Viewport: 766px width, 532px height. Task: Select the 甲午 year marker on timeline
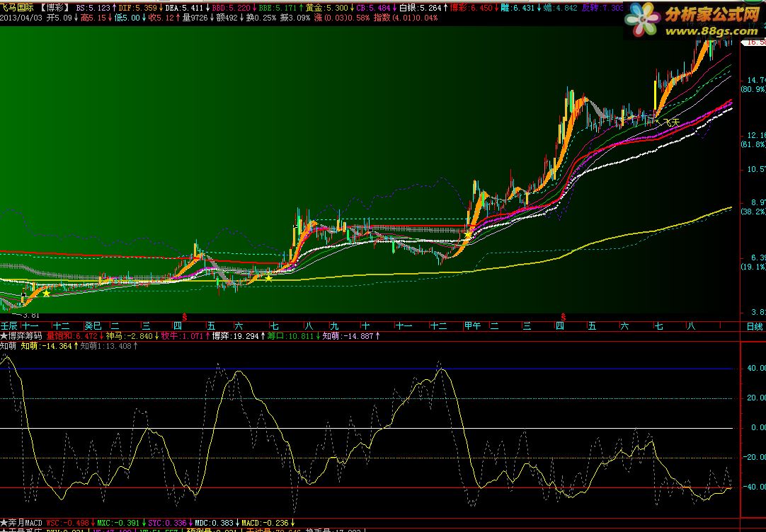point(472,326)
